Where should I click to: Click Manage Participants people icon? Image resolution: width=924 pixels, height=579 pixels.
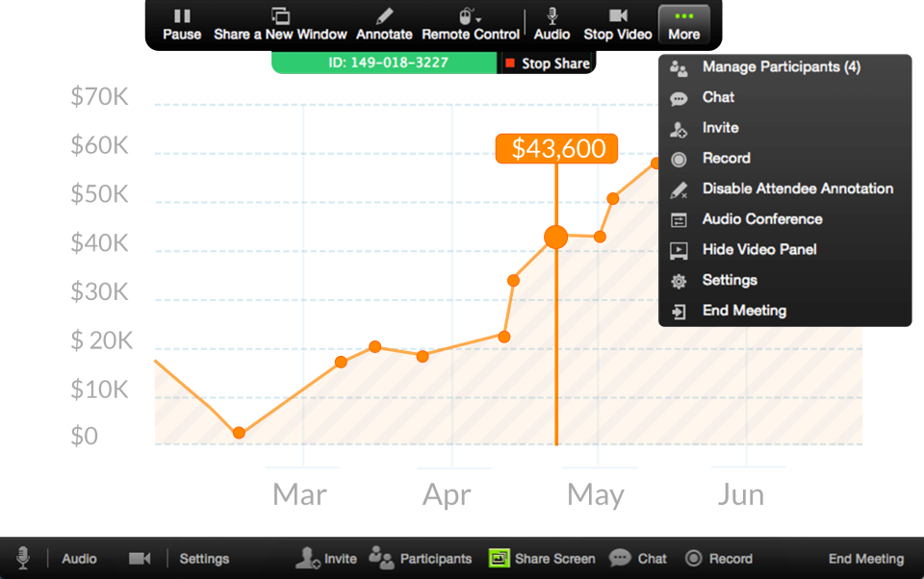tap(679, 69)
